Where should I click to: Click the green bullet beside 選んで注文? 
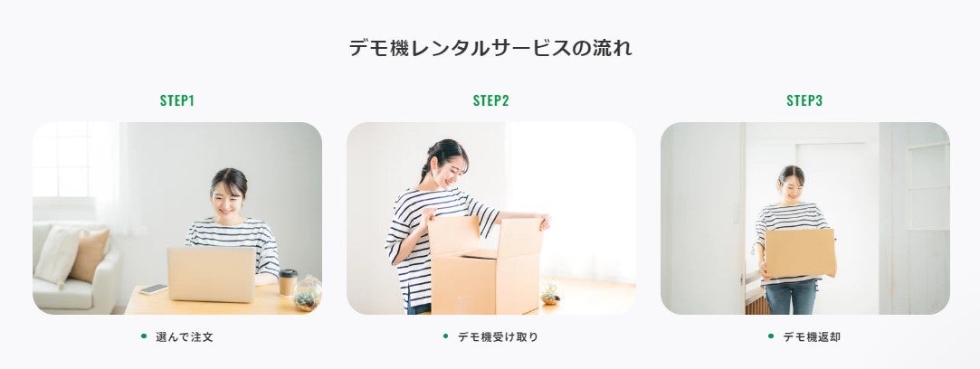pos(144,336)
